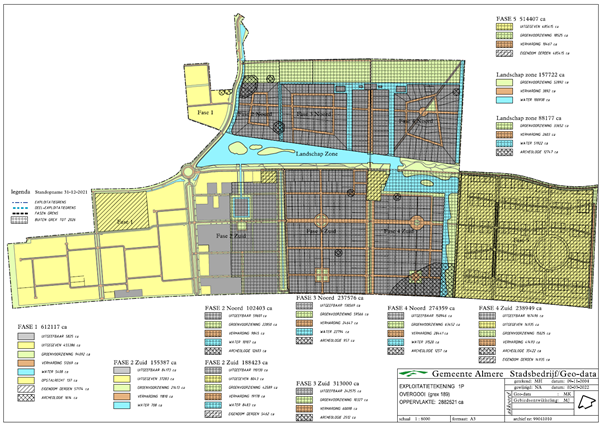Screen dimensions: 602x427
Task: Click the Almere outline map thumbnail
Action: [573, 401]
